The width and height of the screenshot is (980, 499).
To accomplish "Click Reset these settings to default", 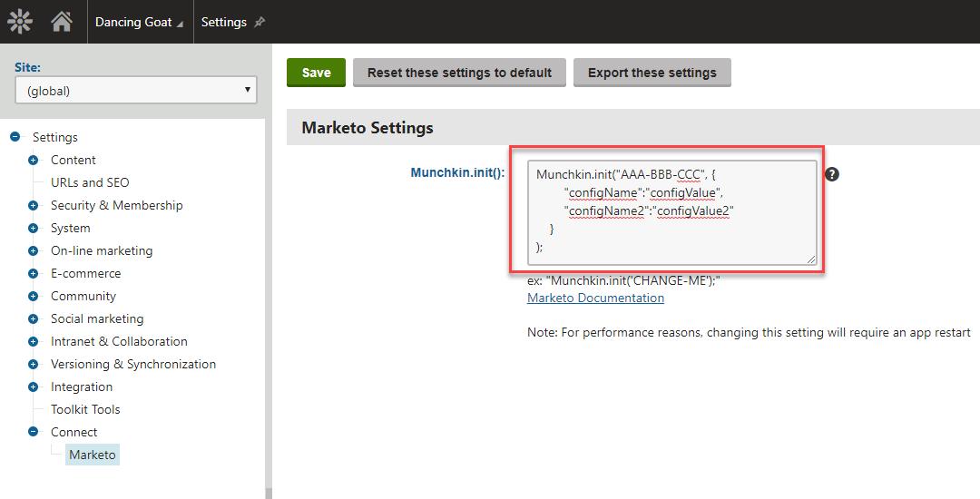I will 459,73.
